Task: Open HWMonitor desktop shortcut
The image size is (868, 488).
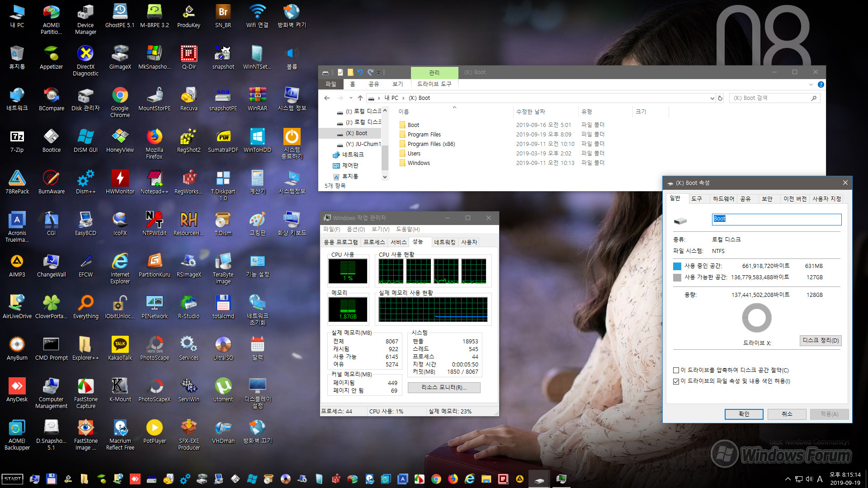Action: click(x=120, y=183)
